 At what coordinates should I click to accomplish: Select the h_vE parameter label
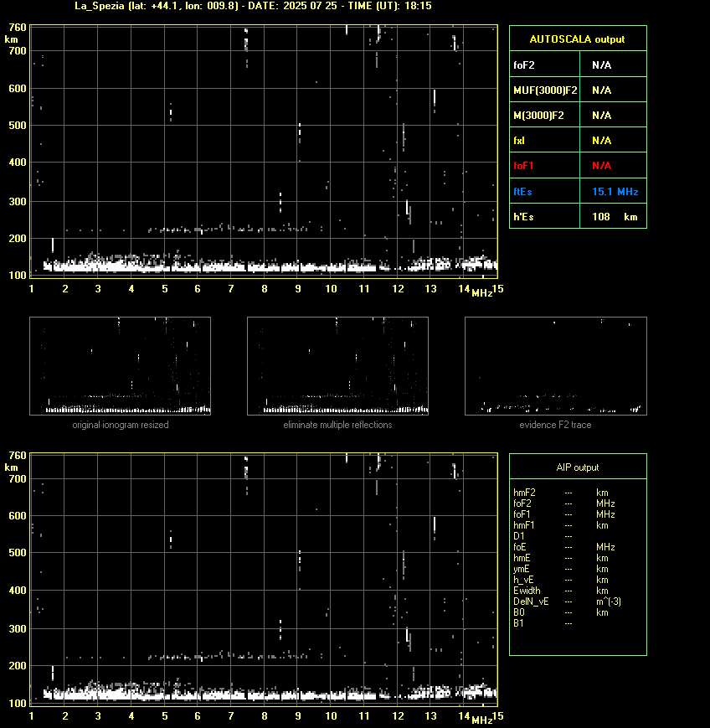point(523,580)
